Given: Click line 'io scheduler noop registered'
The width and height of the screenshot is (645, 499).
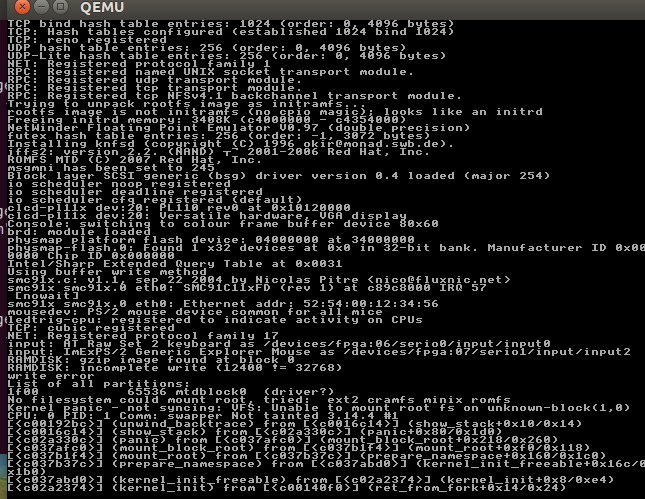Looking at the screenshot, I should pyautogui.click(x=118, y=184).
